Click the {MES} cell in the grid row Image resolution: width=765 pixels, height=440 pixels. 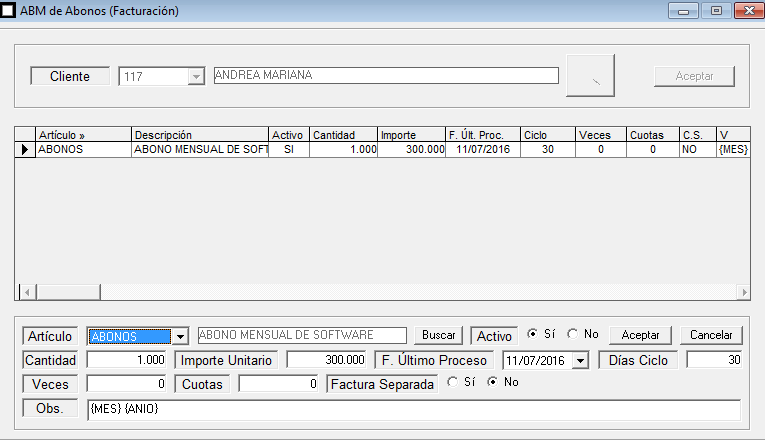(x=733, y=149)
